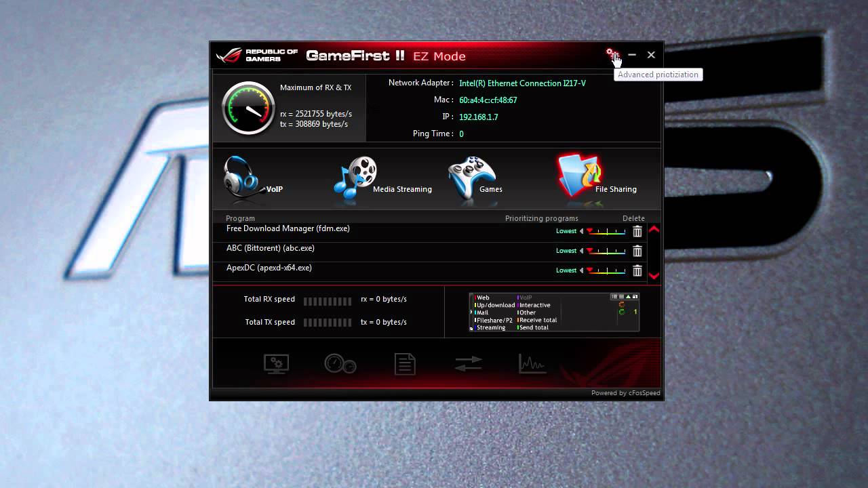868x488 pixels.
Task: Click the green circular indicator in status window
Action: tap(622, 312)
